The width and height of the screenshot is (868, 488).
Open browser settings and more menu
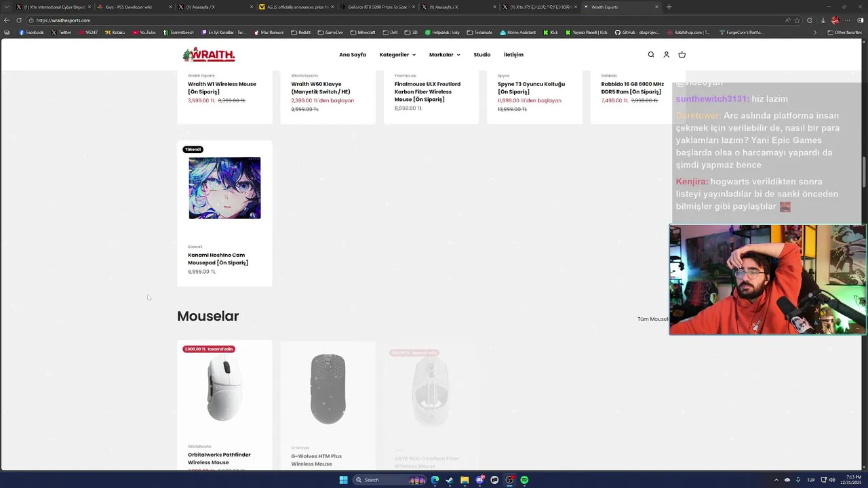pyautogui.click(x=848, y=20)
